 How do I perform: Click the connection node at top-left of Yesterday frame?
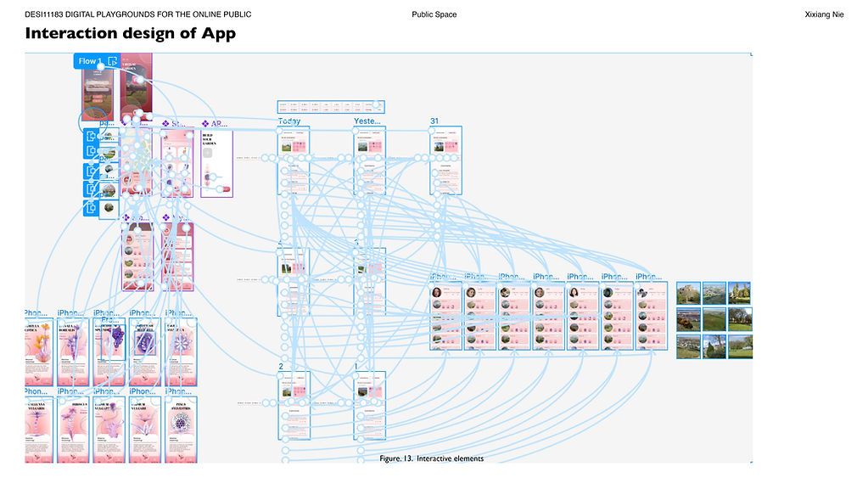356,131
